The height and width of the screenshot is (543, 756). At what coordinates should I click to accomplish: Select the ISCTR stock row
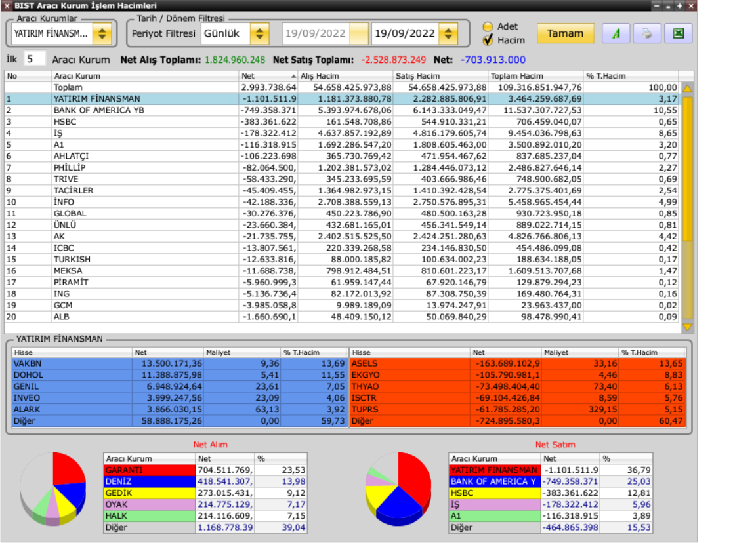(517, 399)
